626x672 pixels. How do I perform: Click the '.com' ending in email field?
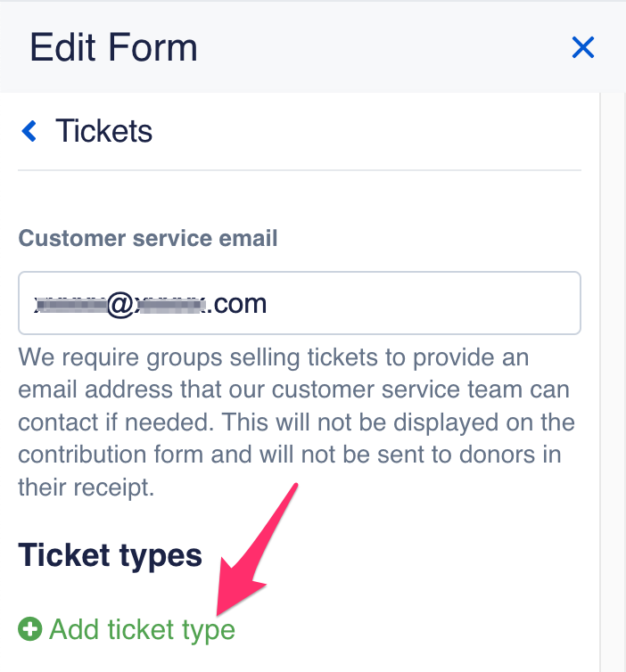(237, 304)
